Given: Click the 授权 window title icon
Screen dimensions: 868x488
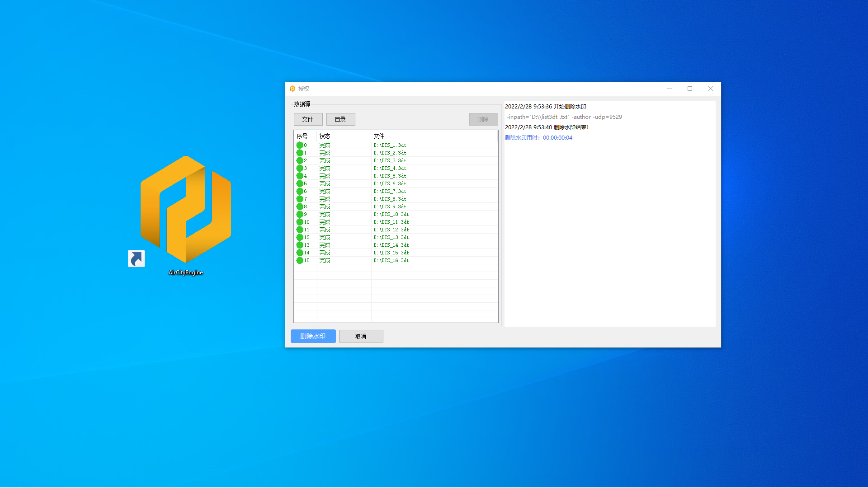Looking at the screenshot, I should coord(292,89).
